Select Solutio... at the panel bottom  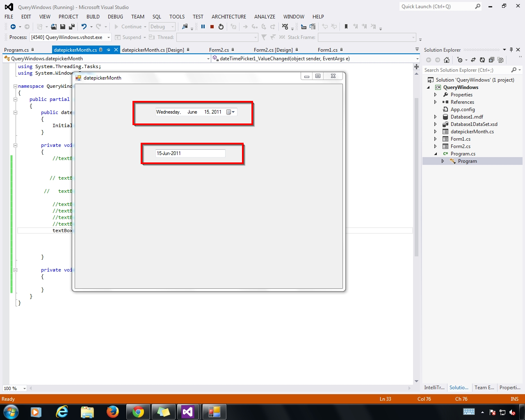pos(459,388)
